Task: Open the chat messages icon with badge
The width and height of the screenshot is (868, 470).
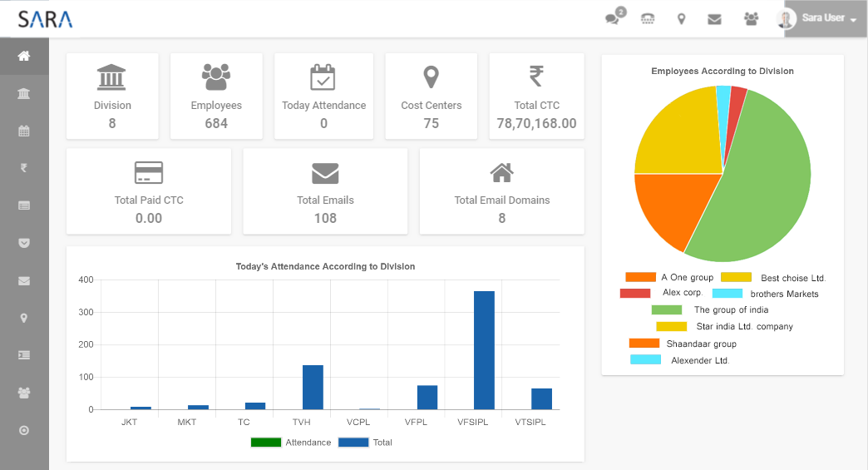Action: coord(614,18)
